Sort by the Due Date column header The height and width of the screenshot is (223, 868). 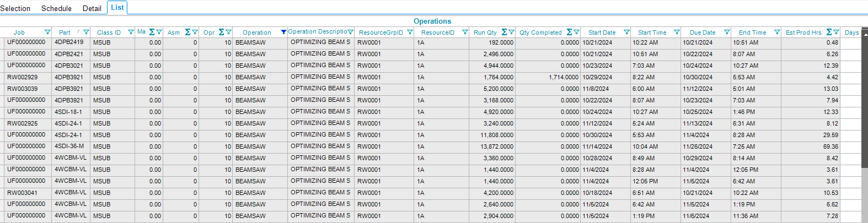(x=702, y=32)
